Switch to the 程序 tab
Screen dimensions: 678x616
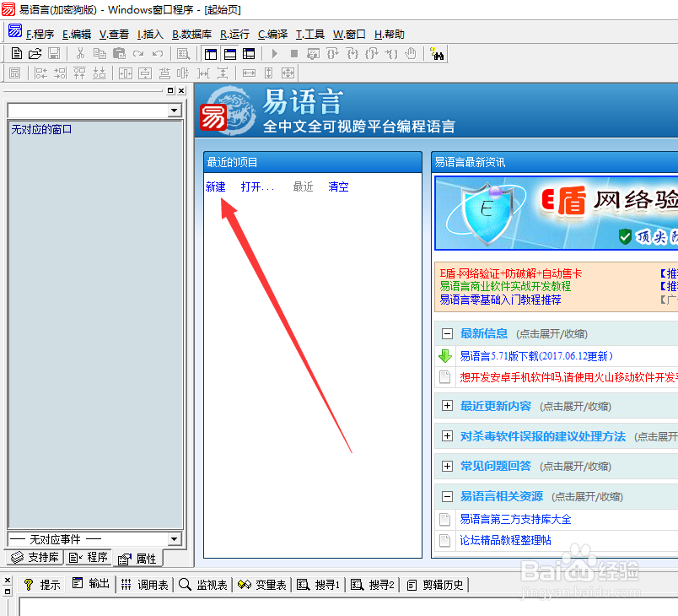(x=89, y=557)
